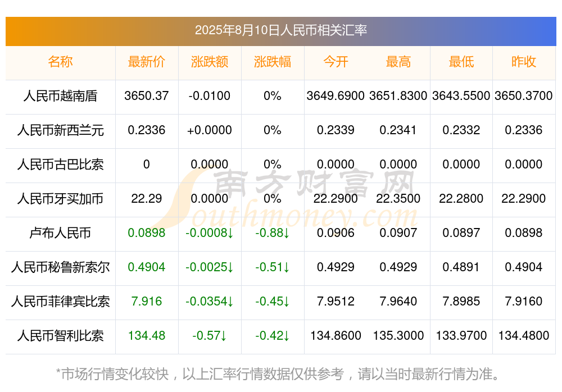Select opening value 0.0906
This screenshot has height=392, width=562.
tap(336, 233)
